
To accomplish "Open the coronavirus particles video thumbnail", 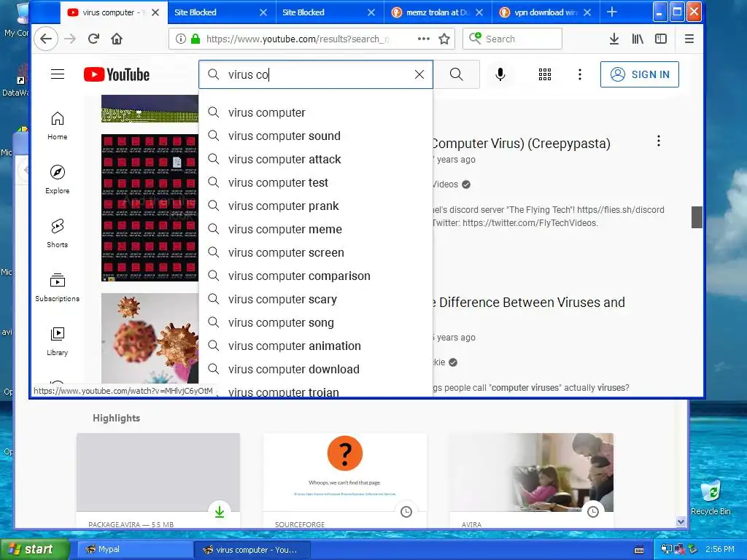I will pos(150,338).
